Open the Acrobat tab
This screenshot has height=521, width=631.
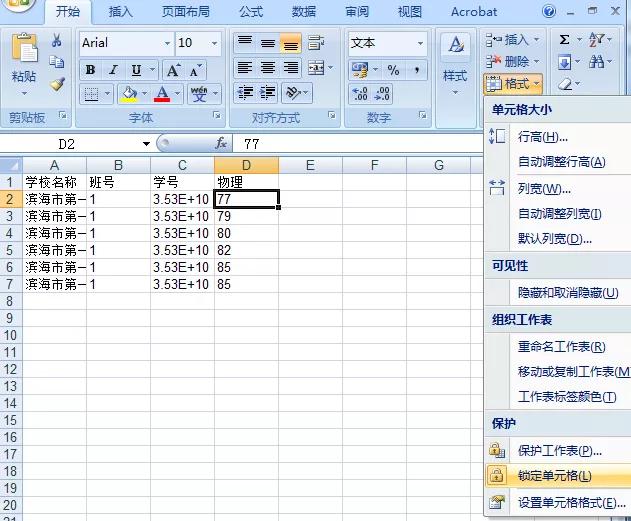[474, 12]
